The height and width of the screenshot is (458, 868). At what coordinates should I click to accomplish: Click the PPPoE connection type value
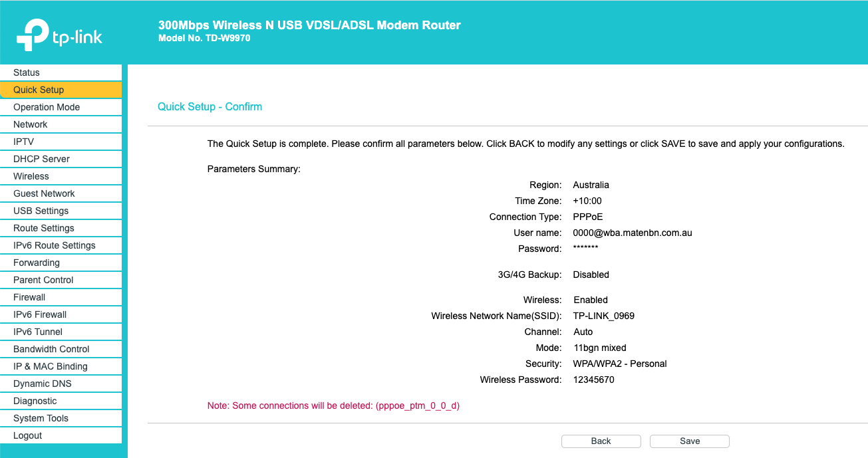click(588, 217)
